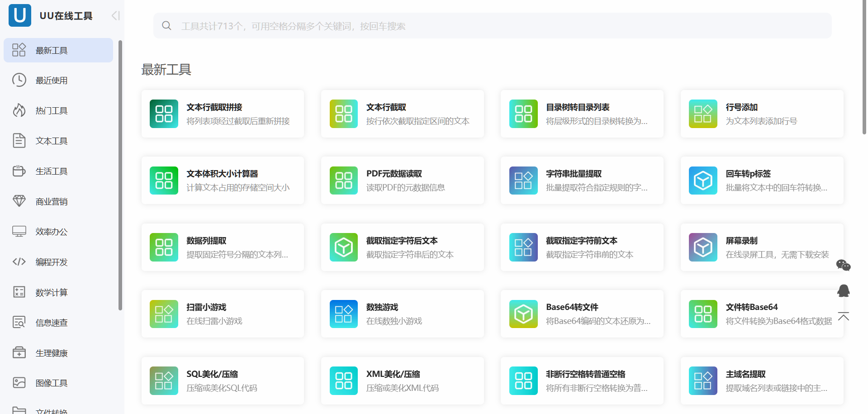This screenshot has width=868, height=414.
Task: Open the SQL美化/压缩 tool
Action: (x=223, y=381)
